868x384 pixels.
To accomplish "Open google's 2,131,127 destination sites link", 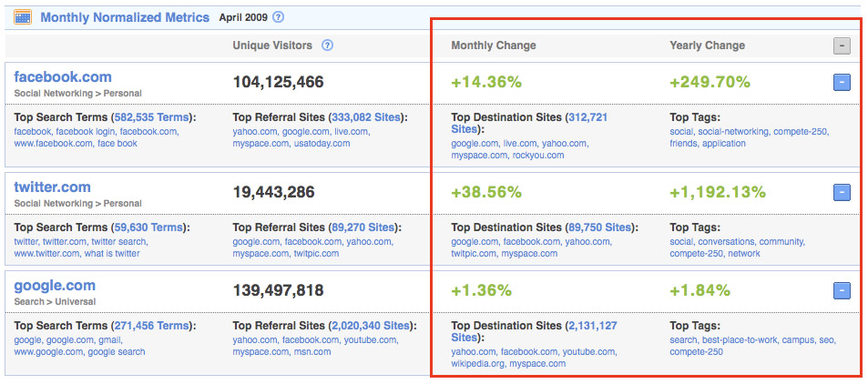I will point(534,331).
